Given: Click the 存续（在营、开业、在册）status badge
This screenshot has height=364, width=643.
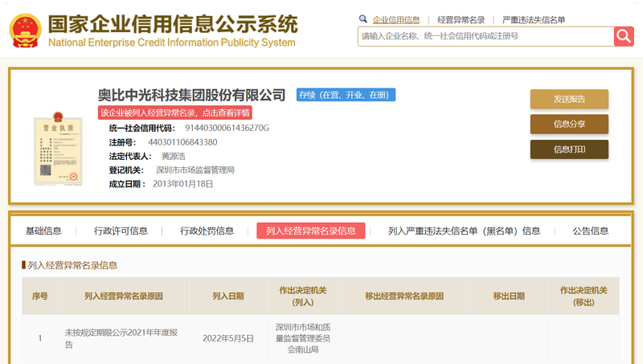Looking at the screenshot, I should coord(346,95).
